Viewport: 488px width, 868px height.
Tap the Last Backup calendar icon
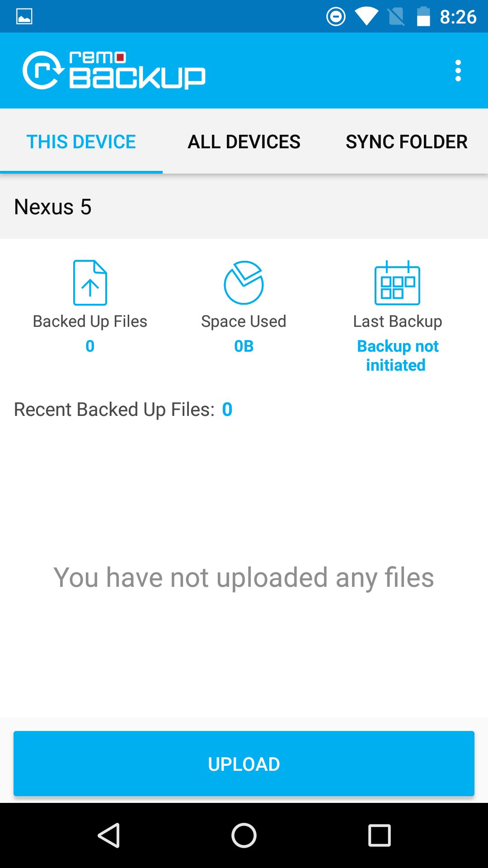397,283
